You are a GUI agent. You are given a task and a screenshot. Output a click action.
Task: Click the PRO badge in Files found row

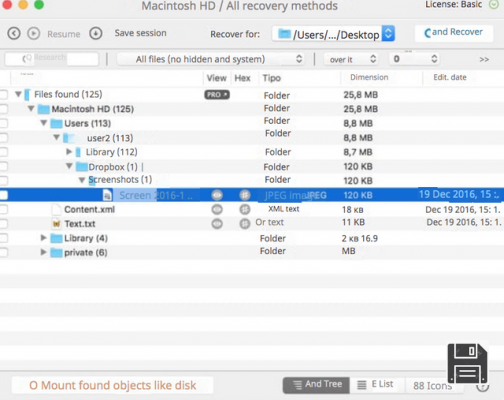point(217,95)
